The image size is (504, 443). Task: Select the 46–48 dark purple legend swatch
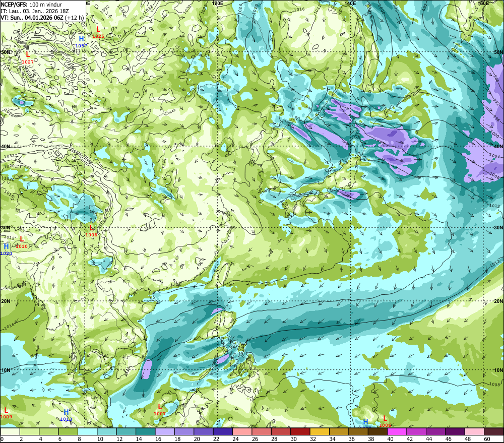[455, 431]
